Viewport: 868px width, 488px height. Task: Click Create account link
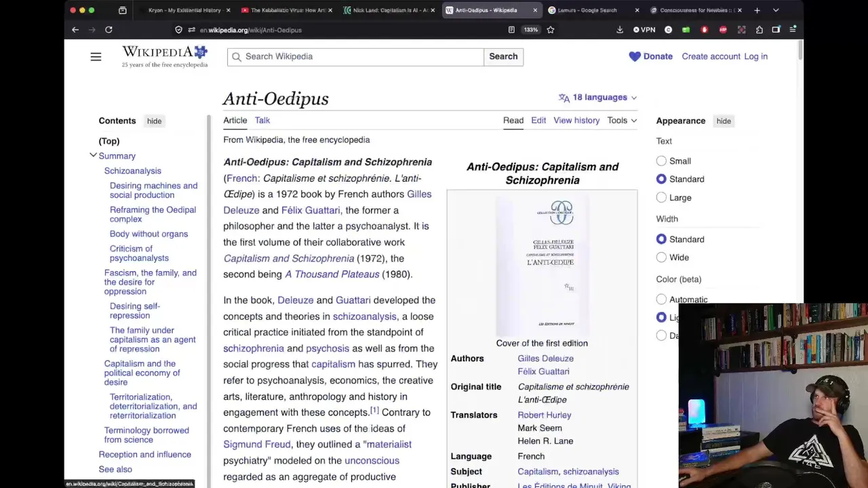pyautogui.click(x=711, y=57)
